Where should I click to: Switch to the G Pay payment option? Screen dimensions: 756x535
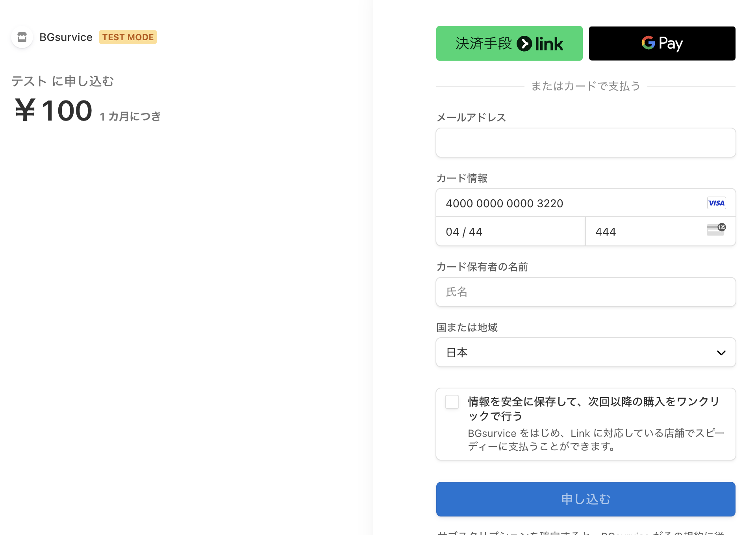662,43
